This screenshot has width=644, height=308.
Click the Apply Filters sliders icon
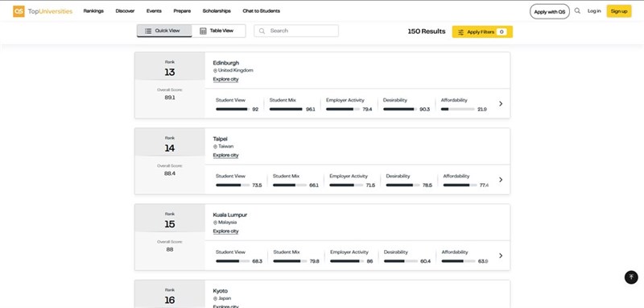point(460,32)
